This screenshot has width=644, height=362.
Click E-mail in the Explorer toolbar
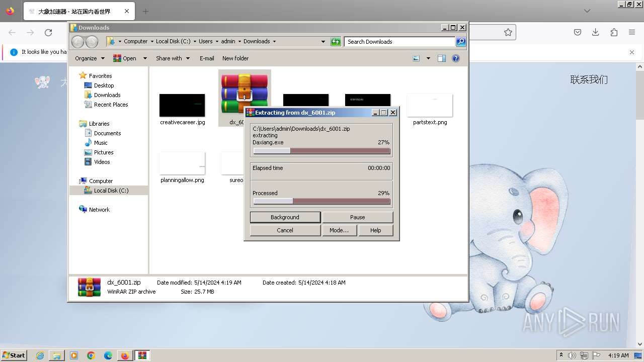(x=207, y=58)
